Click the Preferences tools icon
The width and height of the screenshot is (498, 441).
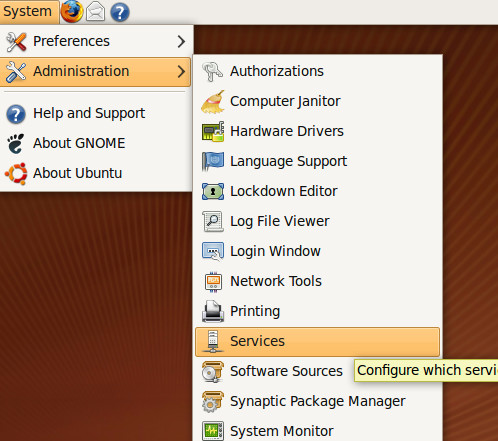point(16,41)
